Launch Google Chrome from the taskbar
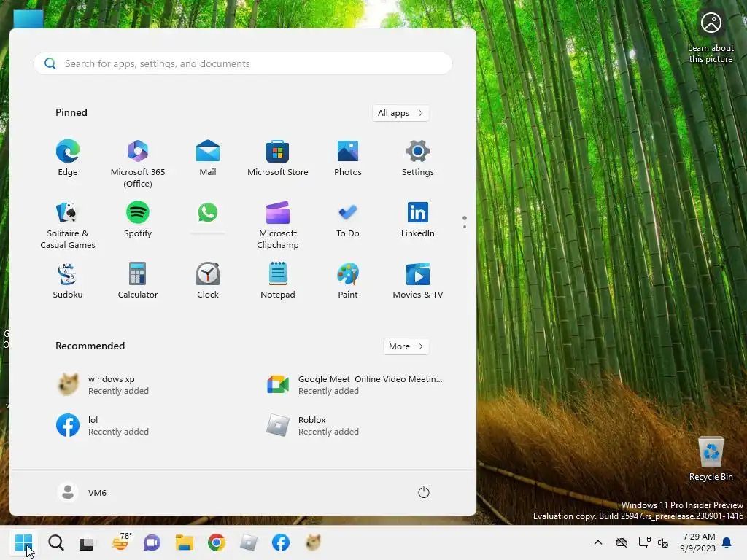Screen dimensions: 747x560 [x=216, y=542]
